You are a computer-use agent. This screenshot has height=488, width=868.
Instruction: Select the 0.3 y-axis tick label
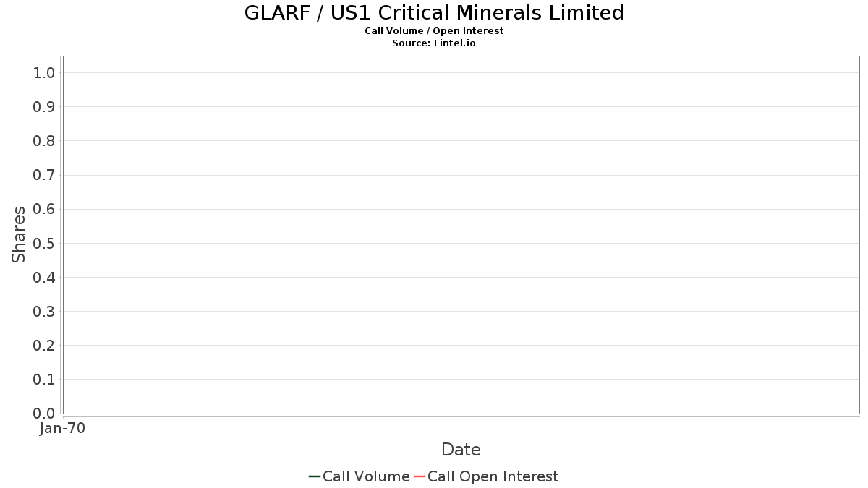44,312
